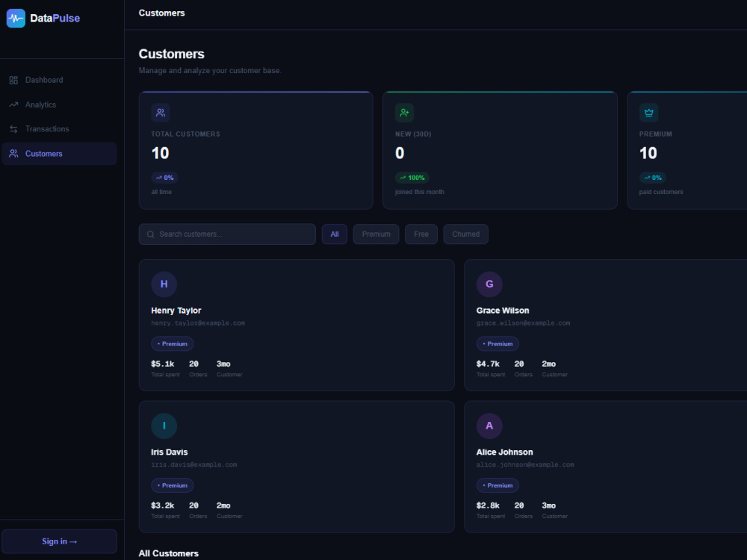Click the $4.7k total spent value

point(488,364)
